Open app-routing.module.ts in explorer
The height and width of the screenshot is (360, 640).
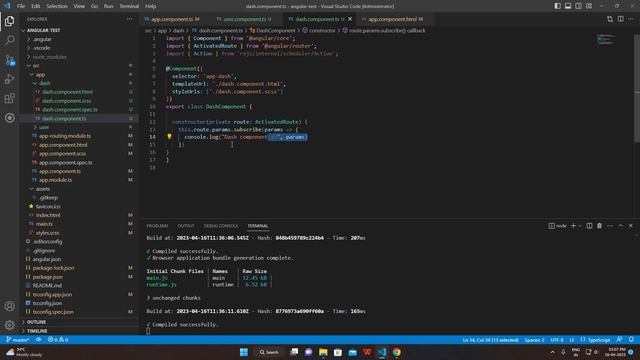(65, 136)
